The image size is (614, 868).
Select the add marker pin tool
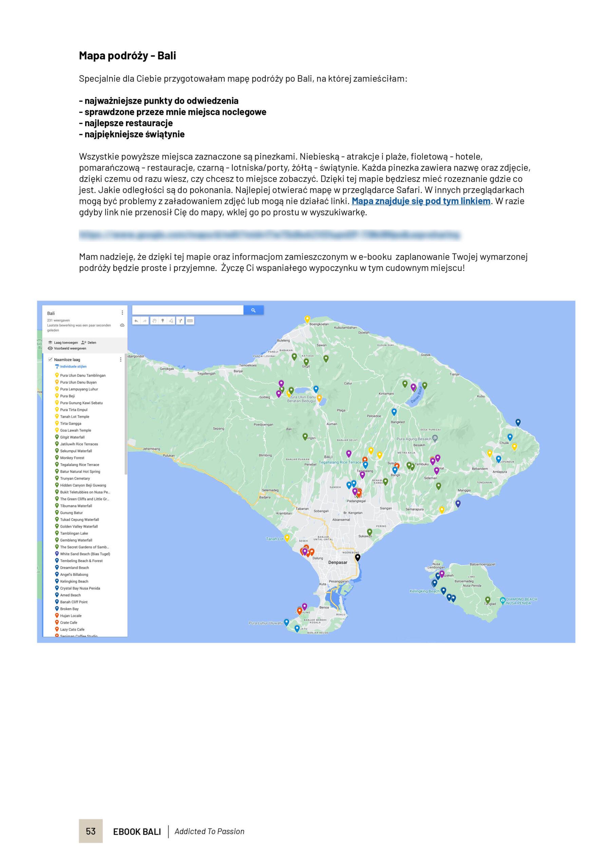point(163,321)
